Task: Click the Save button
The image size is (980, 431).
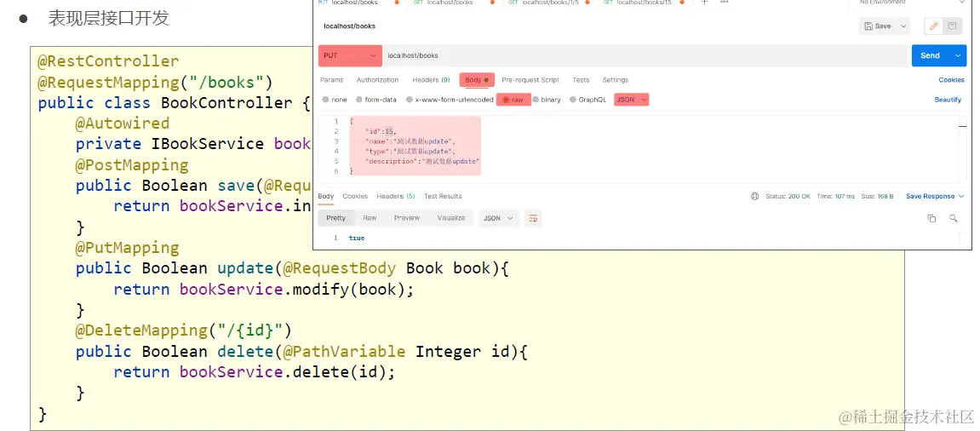Action: [878, 26]
